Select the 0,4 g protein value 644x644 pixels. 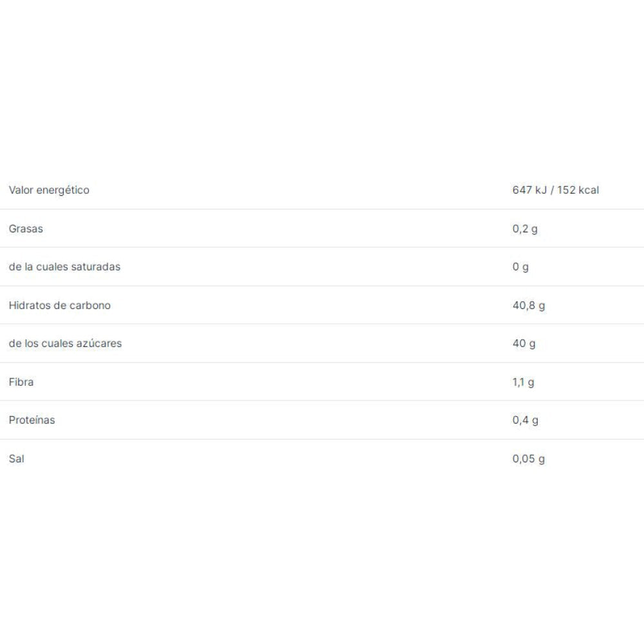point(526,420)
